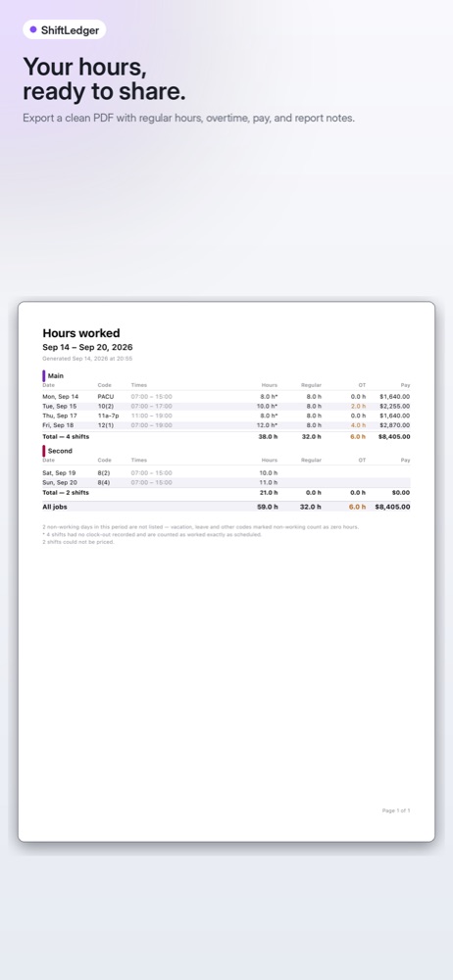
Task: Click the 'Export a clean PDF' subtitle text
Action: (189, 118)
